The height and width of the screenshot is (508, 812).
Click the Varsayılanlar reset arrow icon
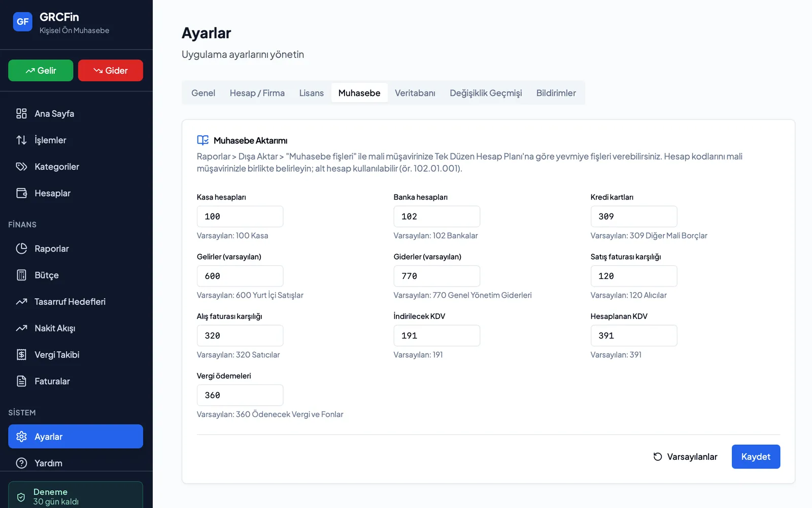click(658, 457)
